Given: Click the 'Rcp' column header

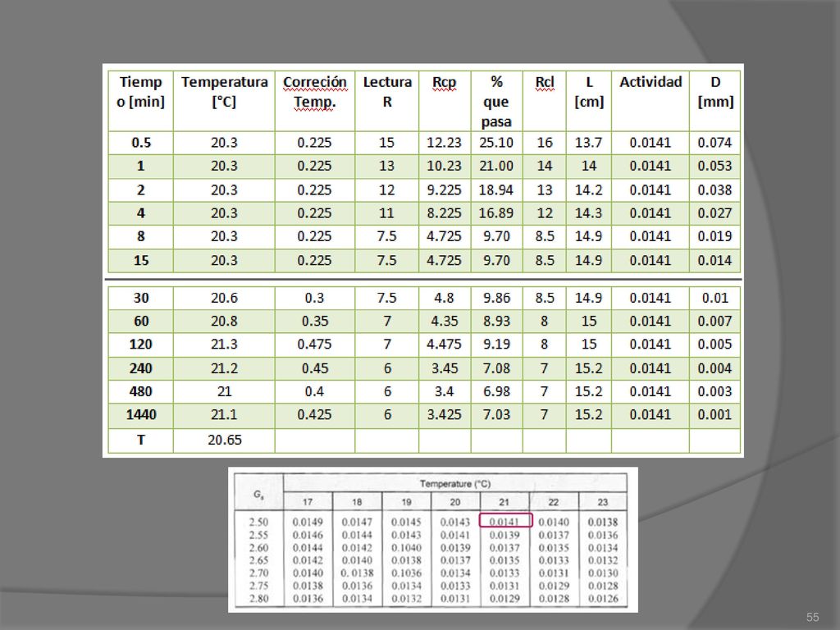Looking at the screenshot, I should point(444,101).
